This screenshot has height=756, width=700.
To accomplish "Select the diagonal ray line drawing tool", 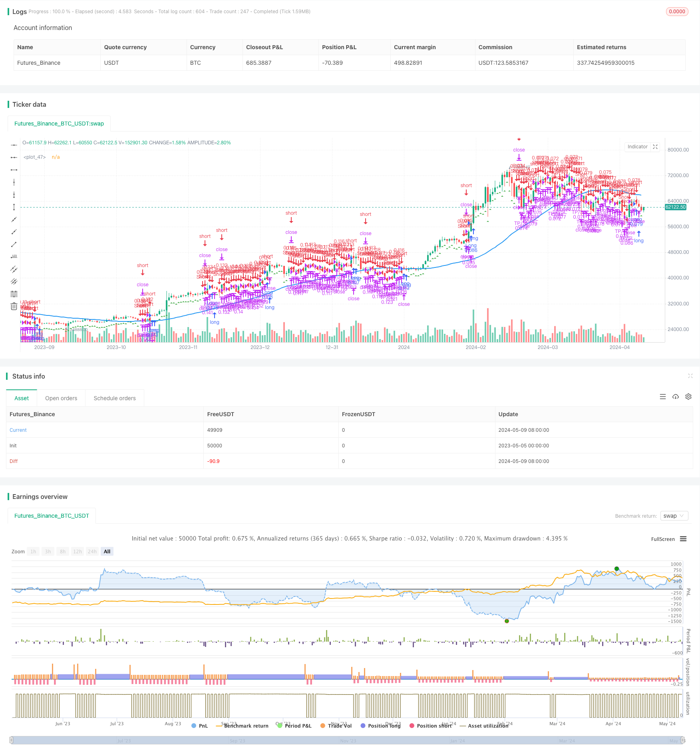I will [14, 232].
